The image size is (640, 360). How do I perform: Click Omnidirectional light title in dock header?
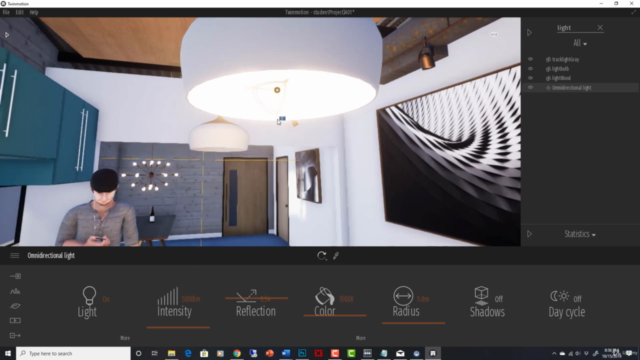[51, 256]
